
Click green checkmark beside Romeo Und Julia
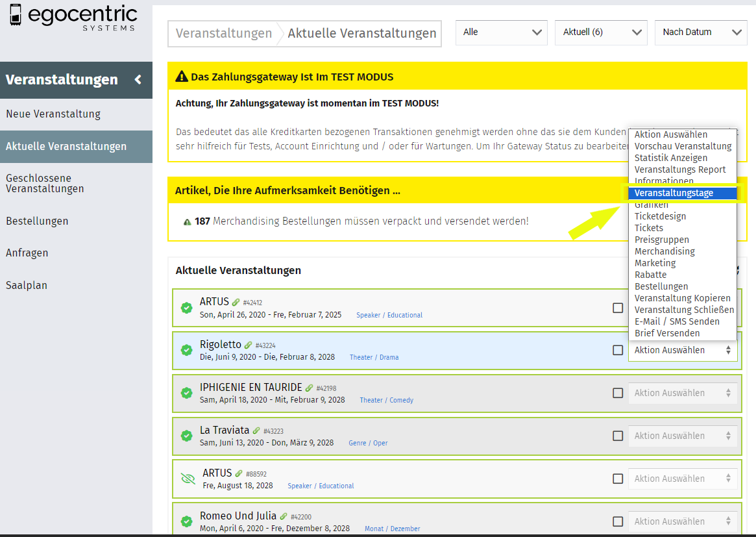pyautogui.click(x=187, y=521)
